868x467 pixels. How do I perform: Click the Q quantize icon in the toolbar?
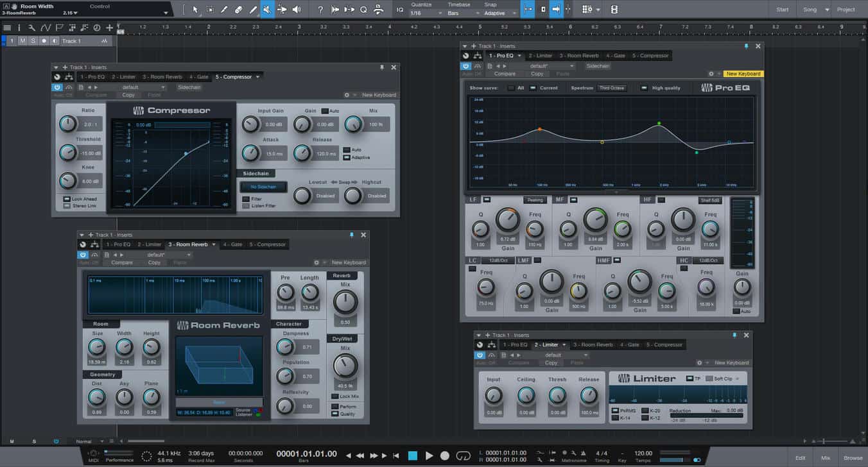363,10
